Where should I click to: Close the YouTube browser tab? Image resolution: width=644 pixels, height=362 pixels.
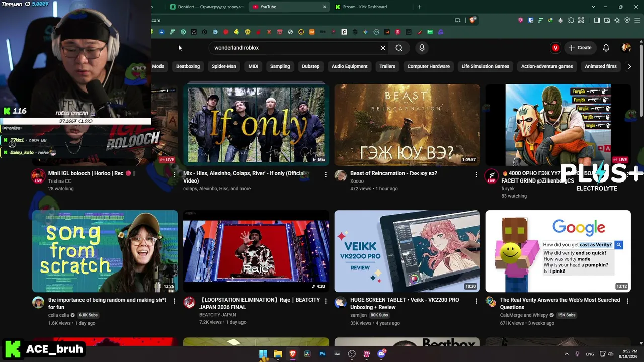pyautogui.click(x=324, y=7)
